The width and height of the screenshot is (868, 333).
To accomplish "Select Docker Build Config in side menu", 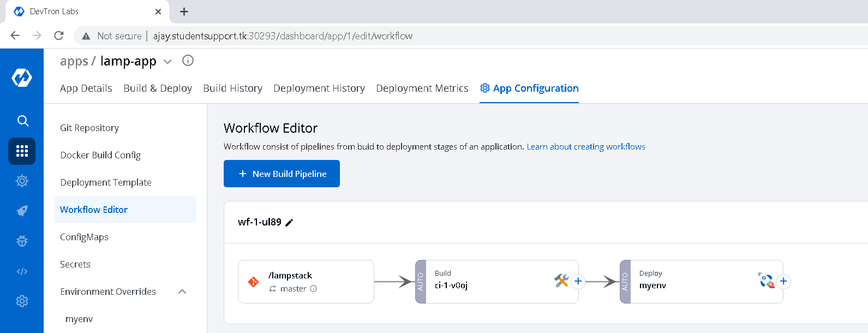I will 100,155.
